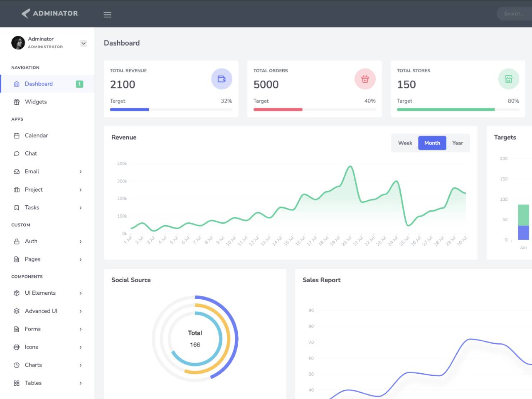Expand the Email submenu chevron
The image size is (532, 399).
pyautogui.click(x=81, y=172)
